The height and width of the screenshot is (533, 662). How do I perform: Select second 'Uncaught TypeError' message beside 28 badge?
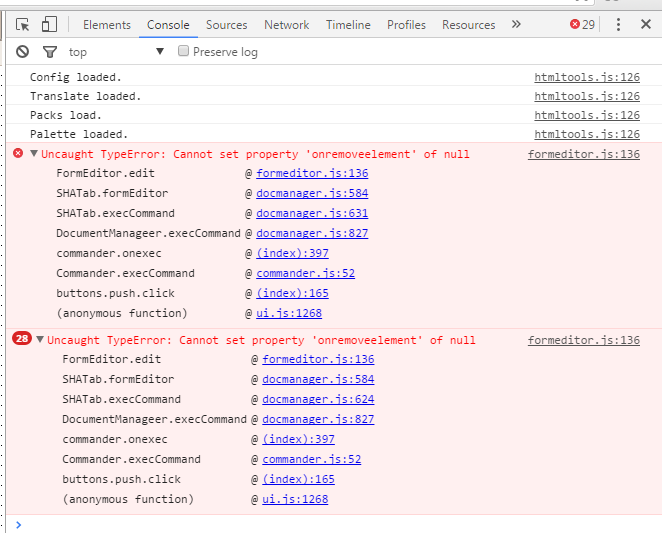pyautogui.click(x=261, y=340)
